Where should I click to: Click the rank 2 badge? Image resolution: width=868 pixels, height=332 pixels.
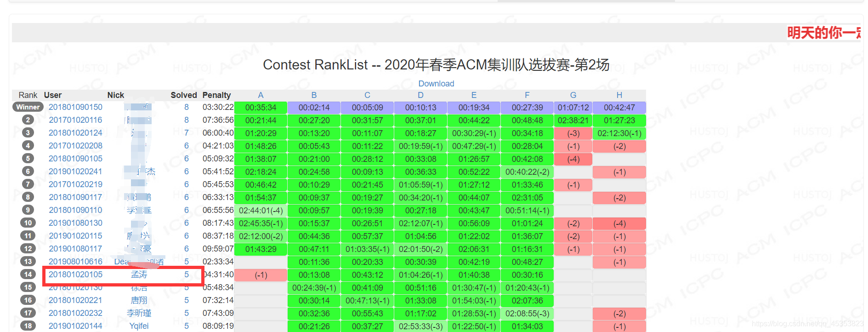pos(28,120)
